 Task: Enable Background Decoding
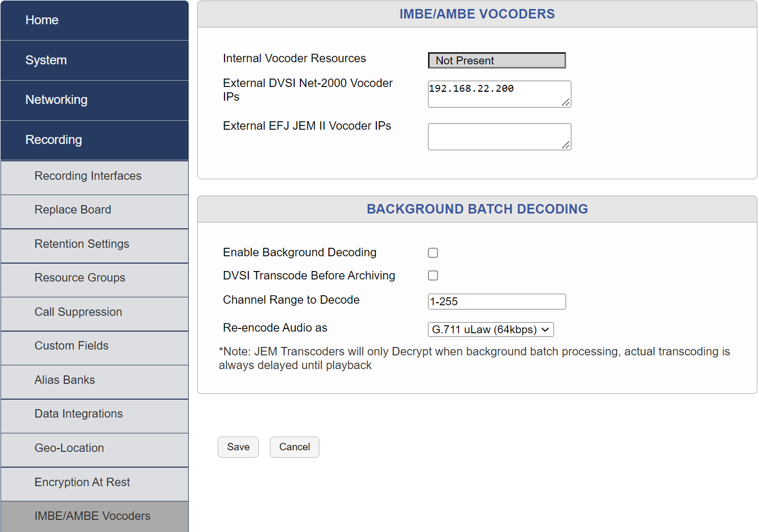pyautogui.click(x=433, y=253)
